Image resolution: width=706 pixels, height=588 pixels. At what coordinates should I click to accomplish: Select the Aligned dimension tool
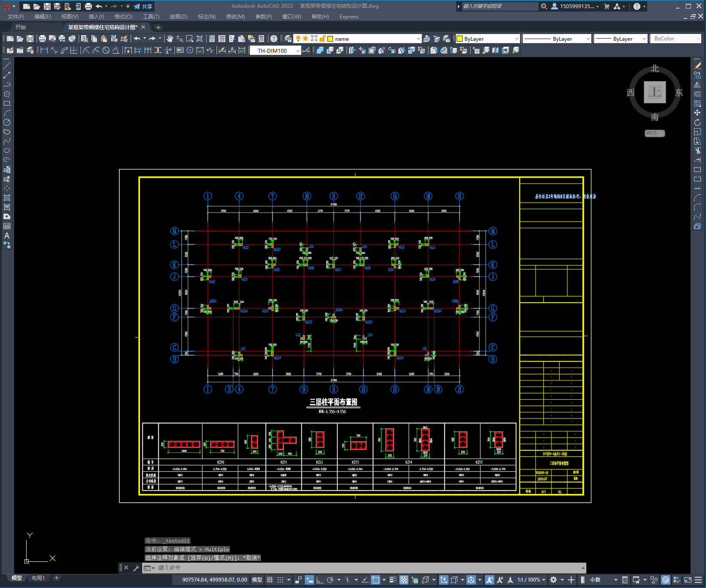point(54,50)
